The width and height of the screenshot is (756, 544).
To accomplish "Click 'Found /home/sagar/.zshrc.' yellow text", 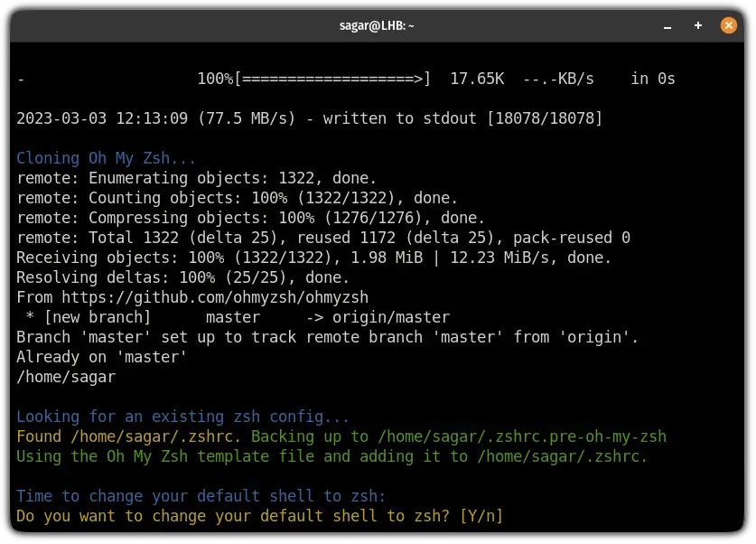I will click(129, 436).
